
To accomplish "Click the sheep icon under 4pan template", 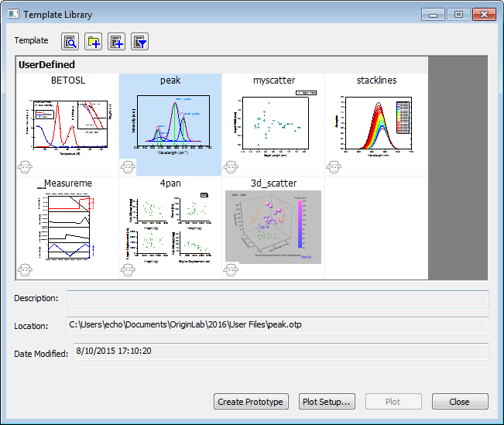I will (x=128, y=269).
